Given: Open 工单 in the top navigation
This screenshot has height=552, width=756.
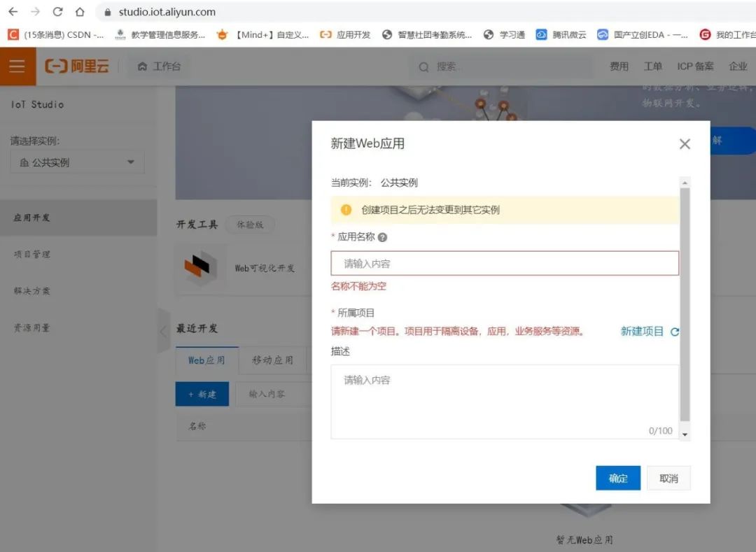Looking at the screenshot, I should coord(653,66).
